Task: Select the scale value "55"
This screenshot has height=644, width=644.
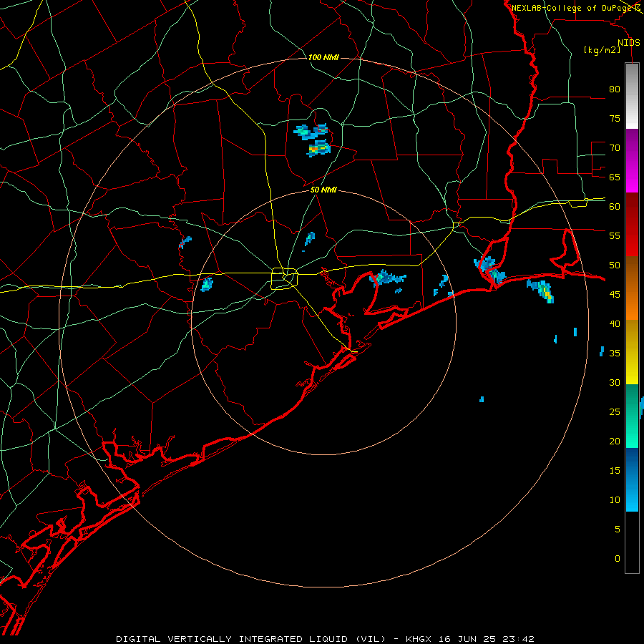Action: (x=615, y=235)
